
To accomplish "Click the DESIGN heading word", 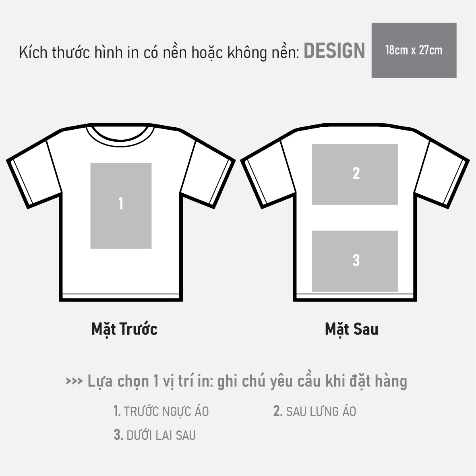I will tap(334, 51).
